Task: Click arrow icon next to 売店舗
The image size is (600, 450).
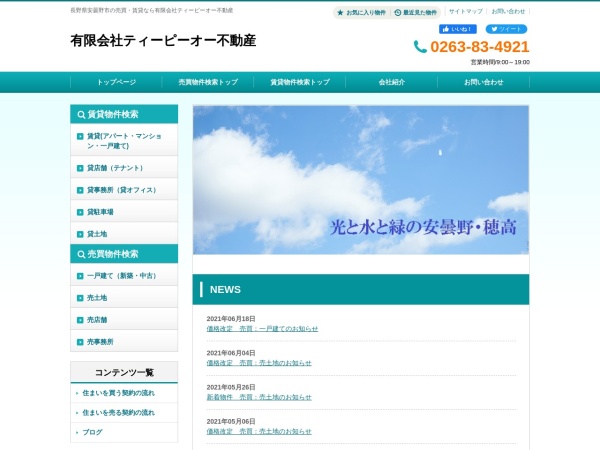Action: pos(80,320)
